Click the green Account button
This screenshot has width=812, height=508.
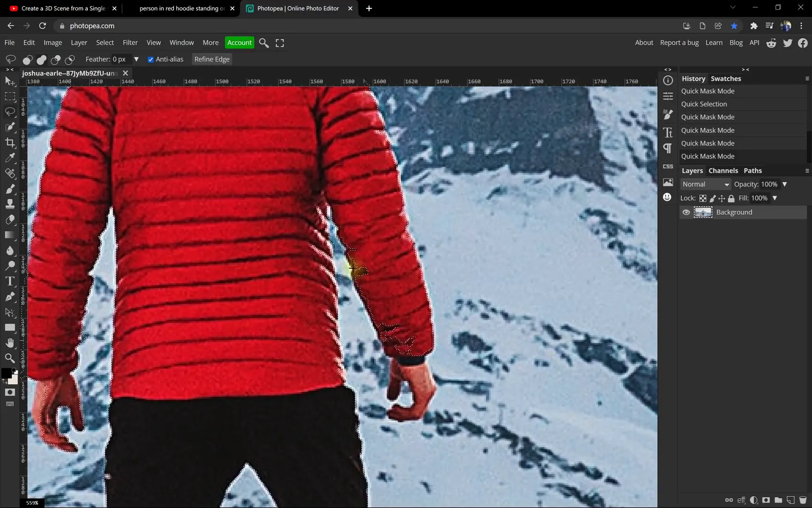click(239, 43)
